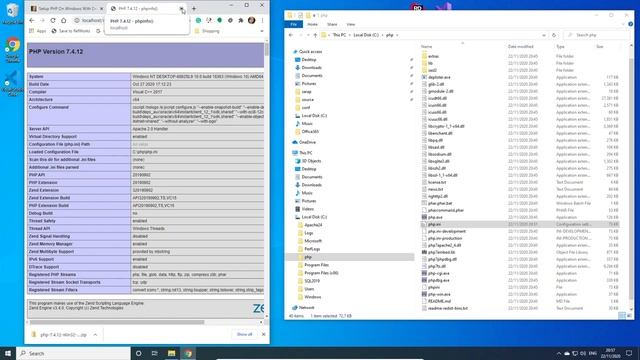Click the Apps bookmark shortcut
Viewport: 640px width, 360px height.
(x=38, y=31)
